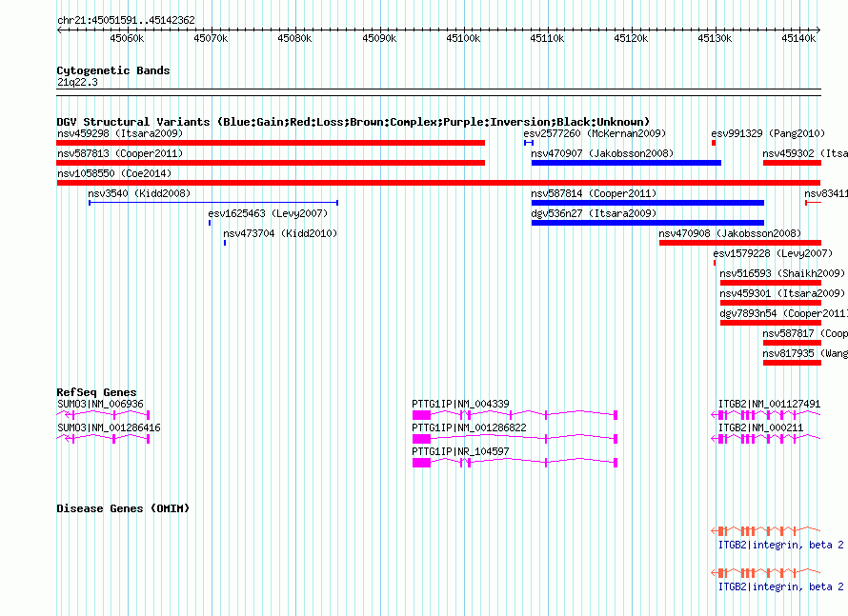
Task: Click the red bar under nsv470908 (Jakobsson2008)
Action: (x=740, y=243)
